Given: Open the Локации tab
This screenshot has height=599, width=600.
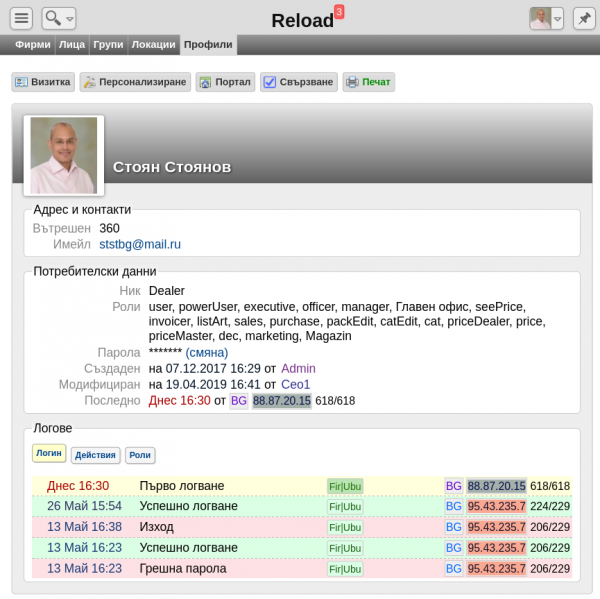Looking at the screenshot, I should [x=153, y=45].
